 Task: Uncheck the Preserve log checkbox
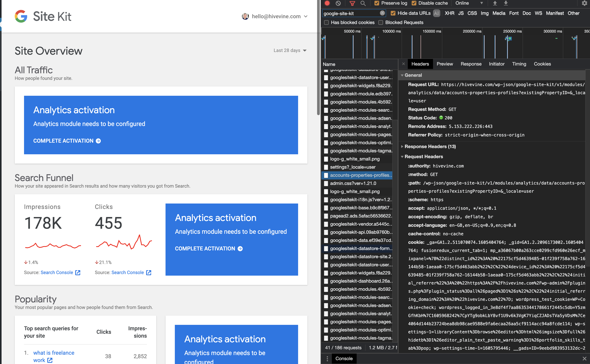click(377, 3)
